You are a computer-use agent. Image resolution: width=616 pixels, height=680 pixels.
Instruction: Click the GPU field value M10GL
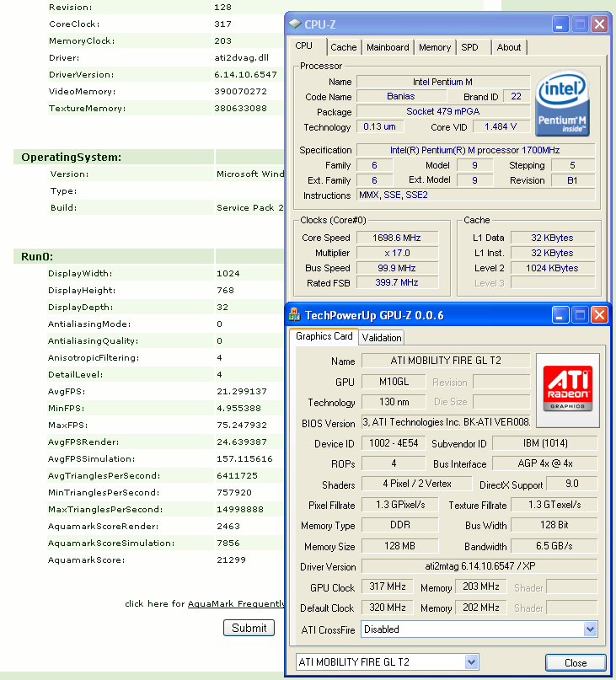click(x=394, y=381)
